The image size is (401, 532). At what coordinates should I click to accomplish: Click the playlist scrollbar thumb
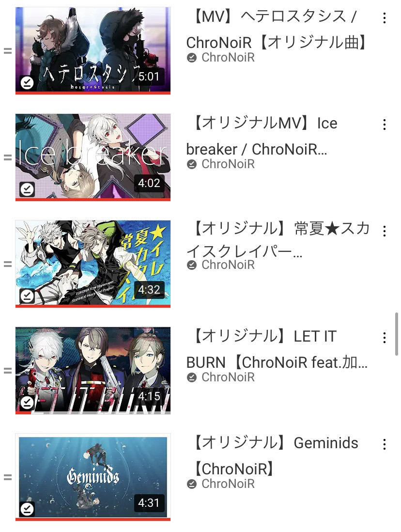(396, 334)
